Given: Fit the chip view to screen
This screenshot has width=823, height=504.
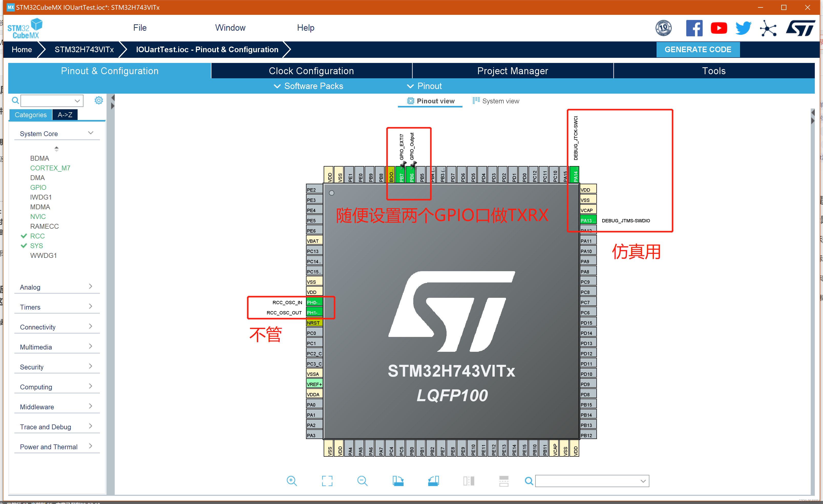Looking at the screenshot, I should 327,481.
